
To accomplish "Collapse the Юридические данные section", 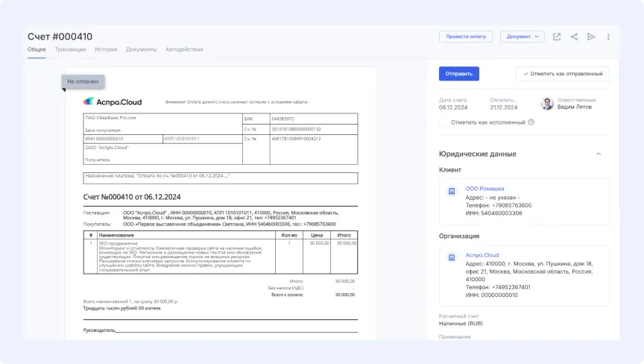I will click(x=598, y=154).
